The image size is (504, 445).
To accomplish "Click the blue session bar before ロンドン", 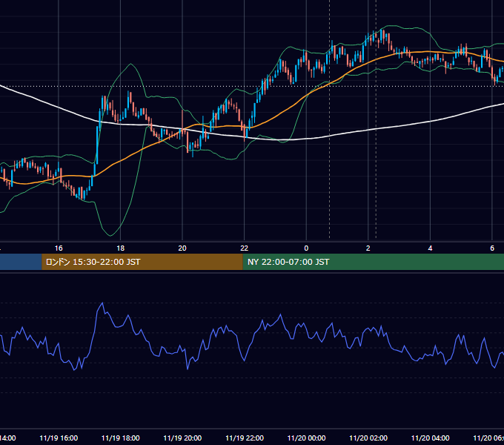I will tap(21, 262).
